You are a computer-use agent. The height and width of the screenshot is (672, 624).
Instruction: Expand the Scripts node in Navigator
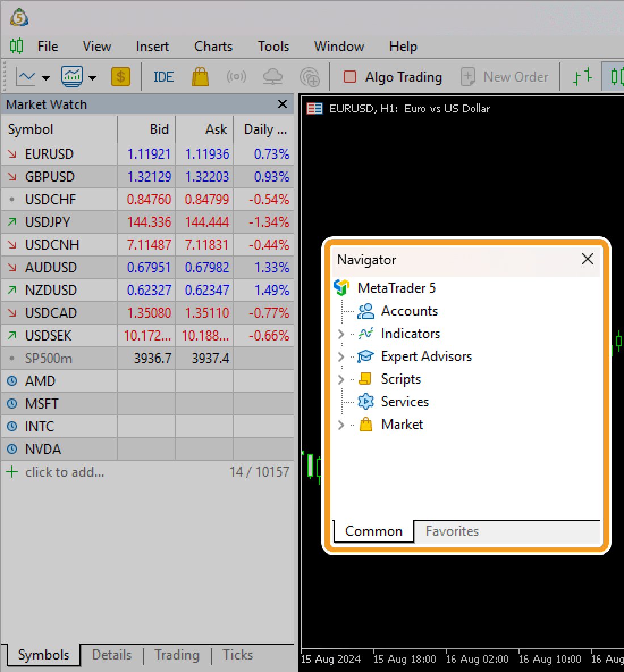point(341,379)
